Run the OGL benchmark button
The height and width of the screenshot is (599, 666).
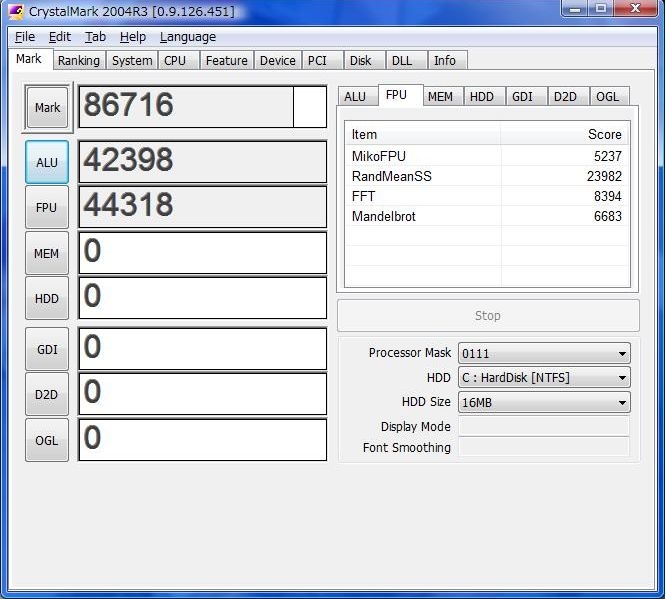tap(47, 441)
